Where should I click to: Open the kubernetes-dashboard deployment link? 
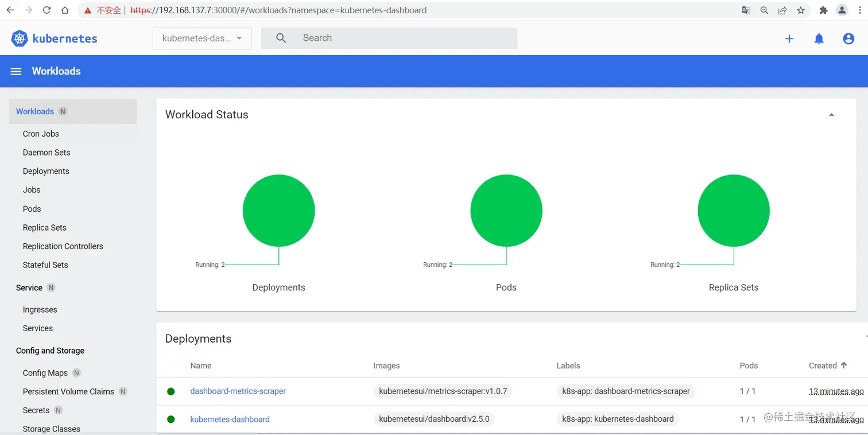pyautogui.click(x=230, y=419)
